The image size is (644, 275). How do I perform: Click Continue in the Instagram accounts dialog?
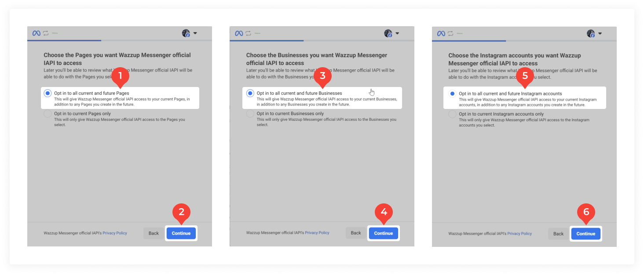tap(586, 233)
